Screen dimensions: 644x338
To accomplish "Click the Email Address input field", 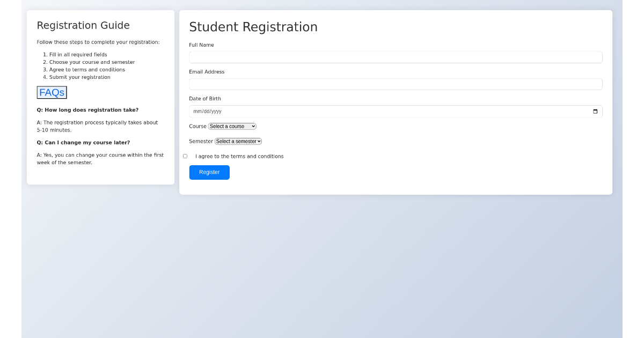I will 396,84.
